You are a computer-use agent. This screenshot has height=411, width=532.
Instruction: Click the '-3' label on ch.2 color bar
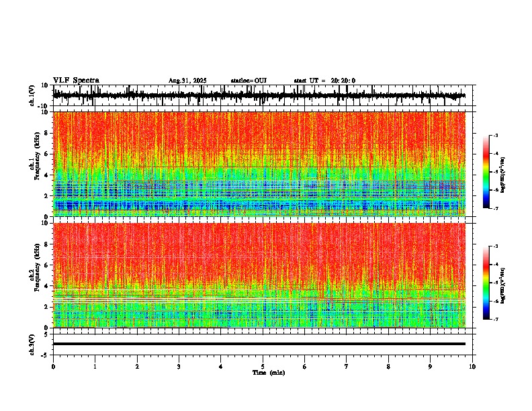tap(495, 246)
